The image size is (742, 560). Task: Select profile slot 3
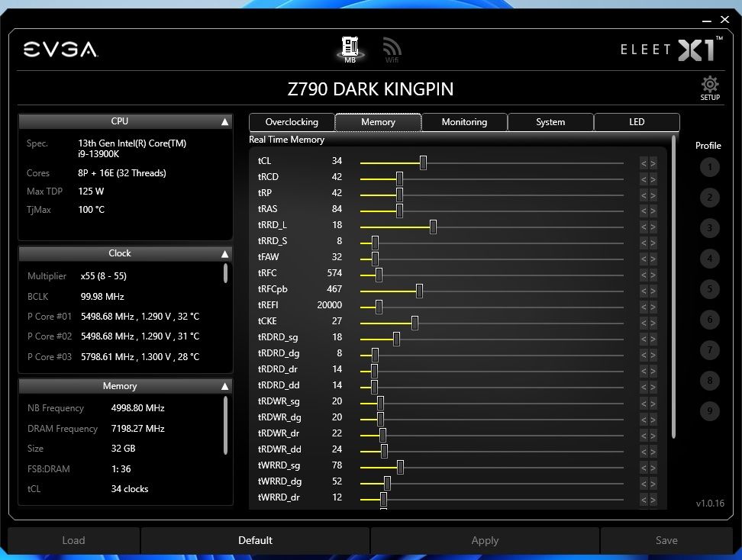(x=709, y=228)
